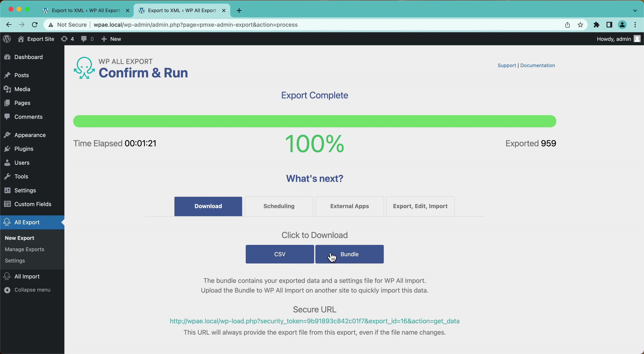Open pending updates icon showing 4
This screenshot has height=354, width=644.
pos(64,39)
